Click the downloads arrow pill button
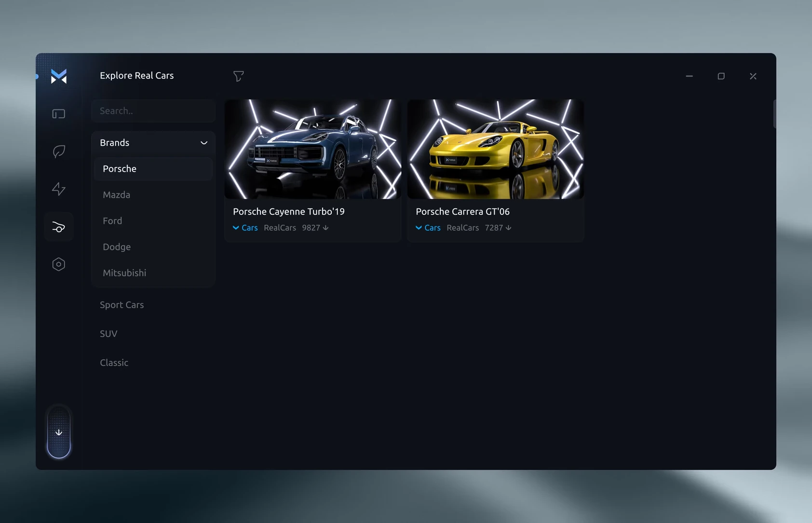 pyautogui.click(x=59, y=432)
